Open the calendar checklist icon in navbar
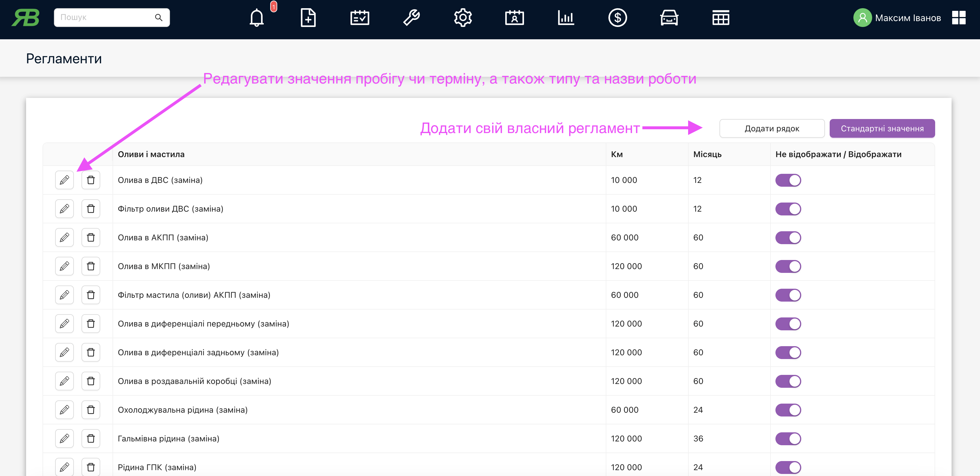This screenshot has width=980, height=476. click(360, 18)
